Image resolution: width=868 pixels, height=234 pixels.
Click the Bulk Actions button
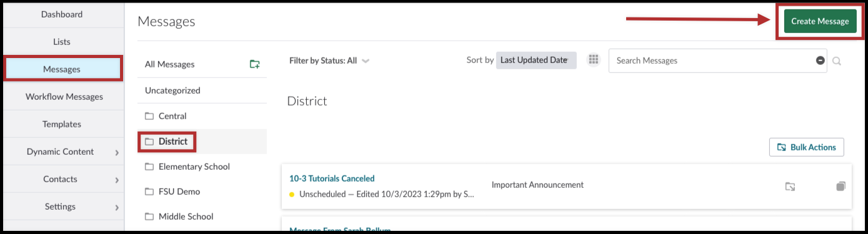tap(807, 147)
